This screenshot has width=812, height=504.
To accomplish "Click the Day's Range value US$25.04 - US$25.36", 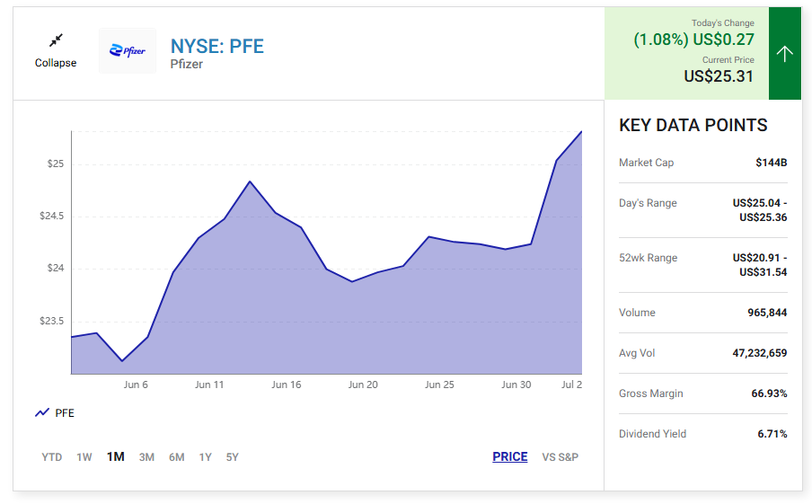I will (760, 210).
